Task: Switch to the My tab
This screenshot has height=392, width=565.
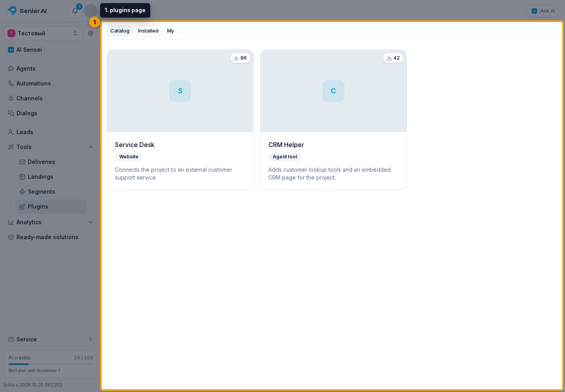Action: (170, 31)
